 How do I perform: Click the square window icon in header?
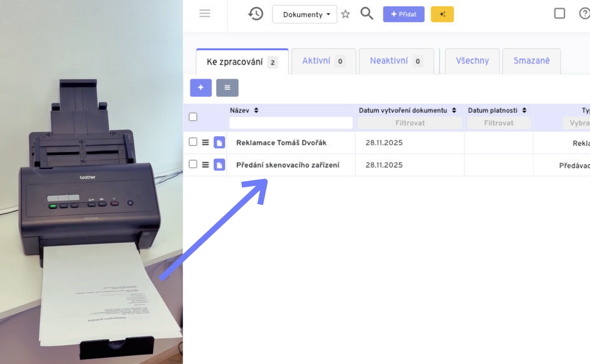pyautogui.click(x=559, y=14)
